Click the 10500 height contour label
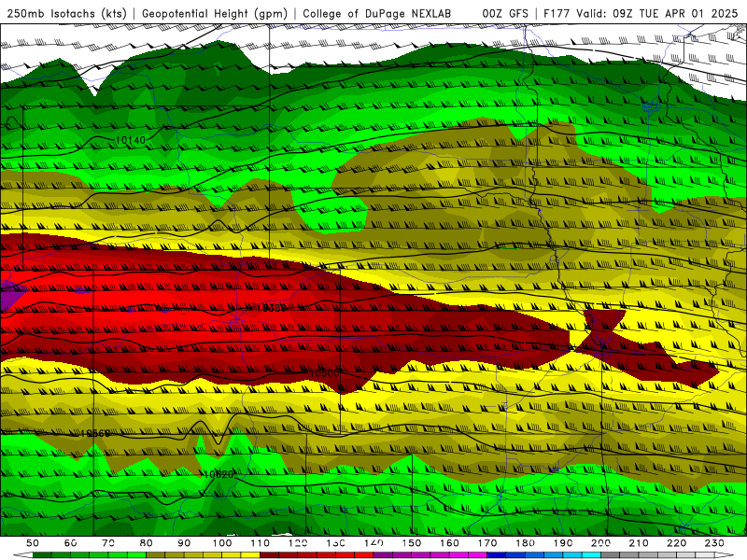747x560 pixels. coord(324,372)
